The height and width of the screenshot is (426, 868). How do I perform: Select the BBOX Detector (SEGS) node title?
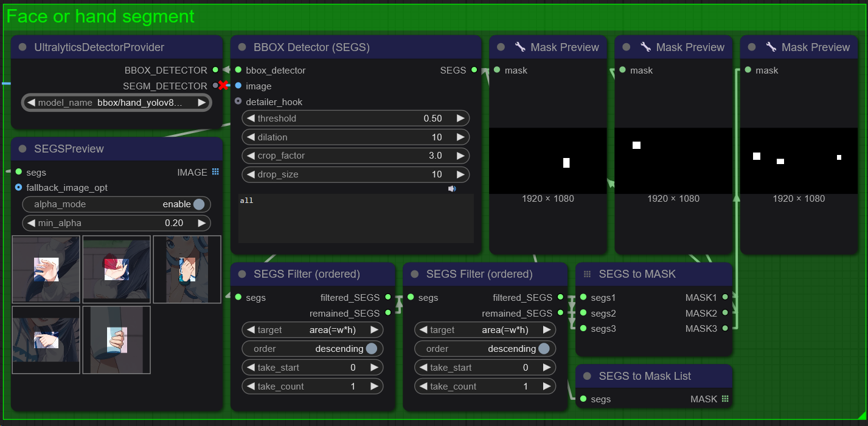click(311, 47)
